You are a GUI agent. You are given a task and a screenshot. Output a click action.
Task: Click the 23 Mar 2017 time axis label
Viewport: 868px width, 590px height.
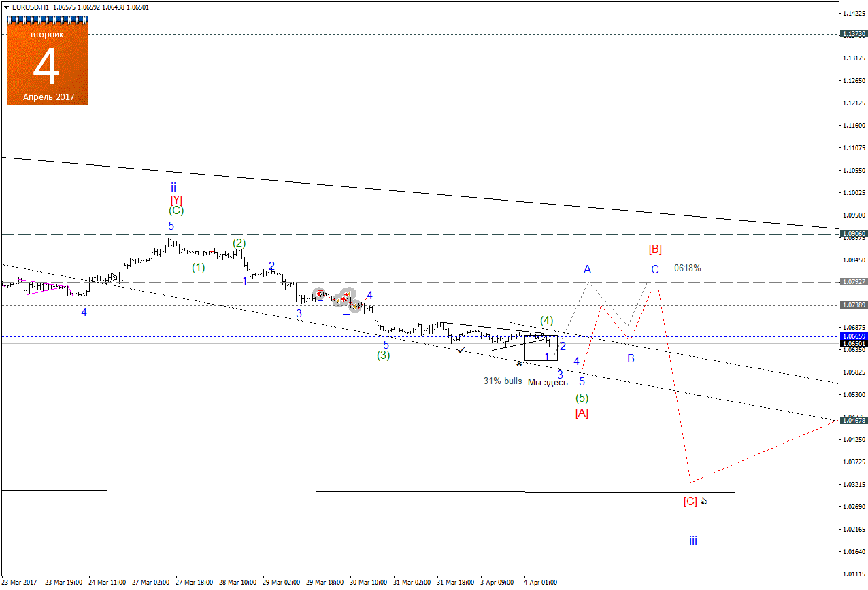[20, 583]
